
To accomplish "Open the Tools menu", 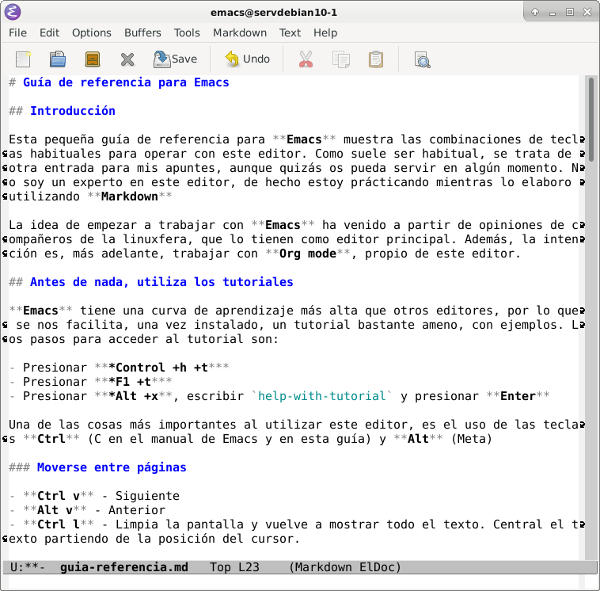I will pyautogui.click(x=187, y=33).
